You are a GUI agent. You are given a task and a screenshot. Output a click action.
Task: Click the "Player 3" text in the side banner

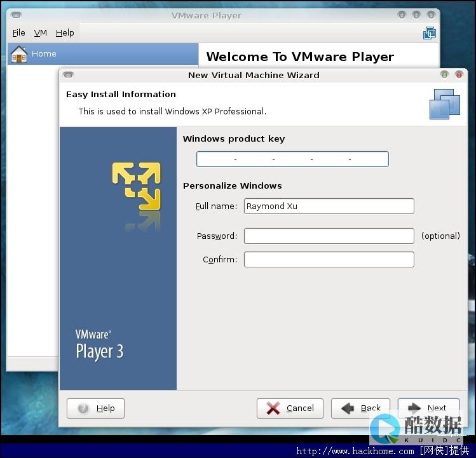100,351
